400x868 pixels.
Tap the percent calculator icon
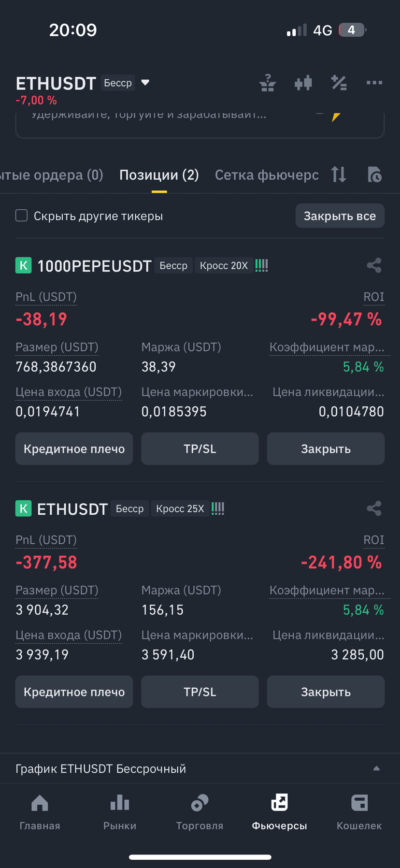[x=339, y=83]
